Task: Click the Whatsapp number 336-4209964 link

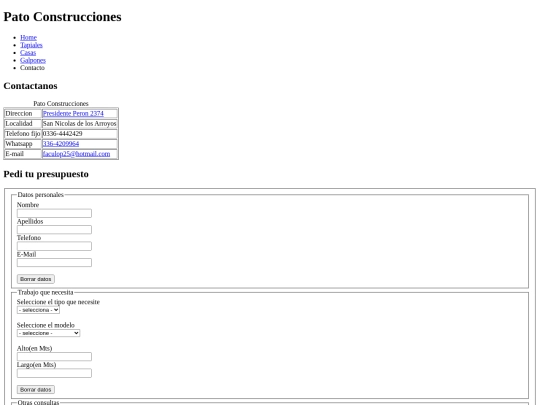Action: point(61,144)
